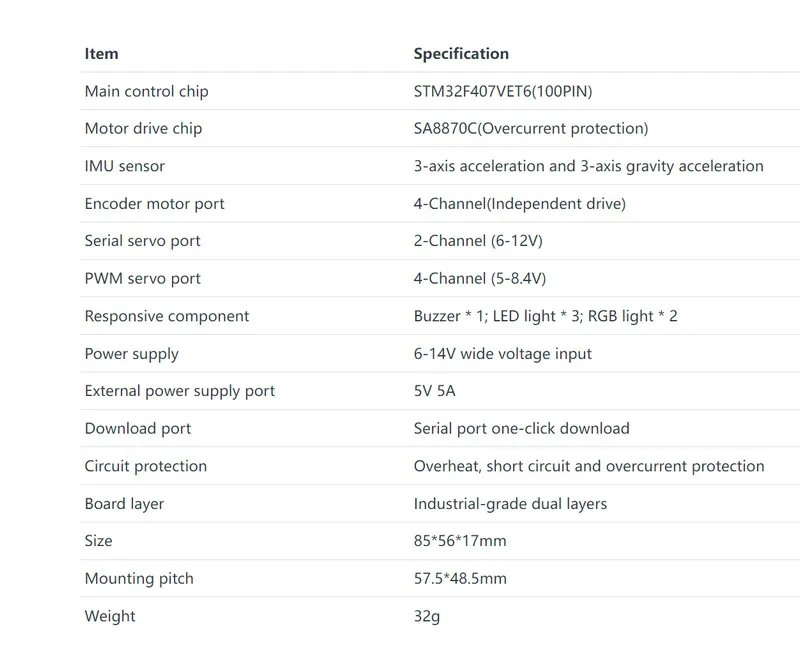The width and height of the screenshot is (800, 672).
Task: Click the PWM servo port label
Action: point(142,279)
